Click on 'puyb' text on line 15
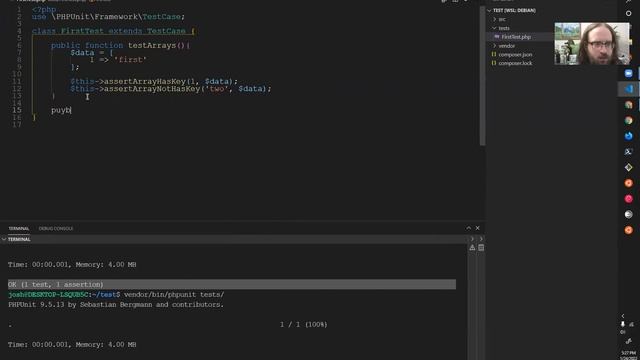This screenshot has width=640, height=360. tap(61, 110)
